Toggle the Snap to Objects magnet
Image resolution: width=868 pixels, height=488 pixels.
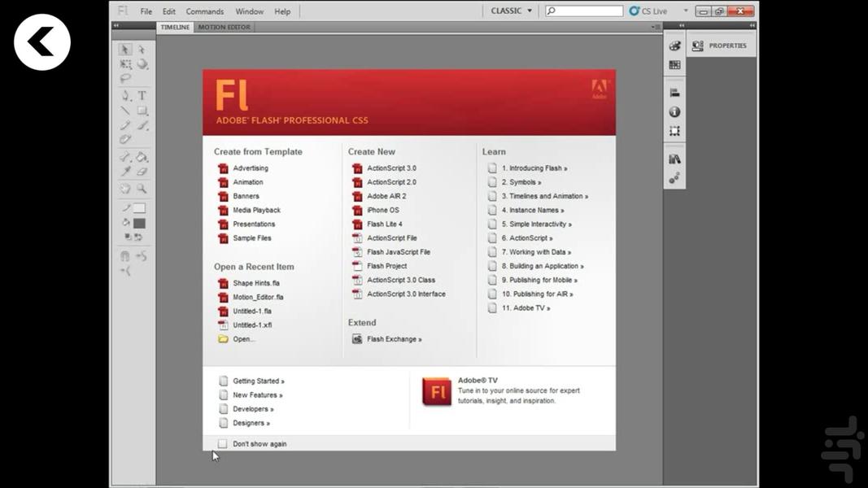pos(125,256)
